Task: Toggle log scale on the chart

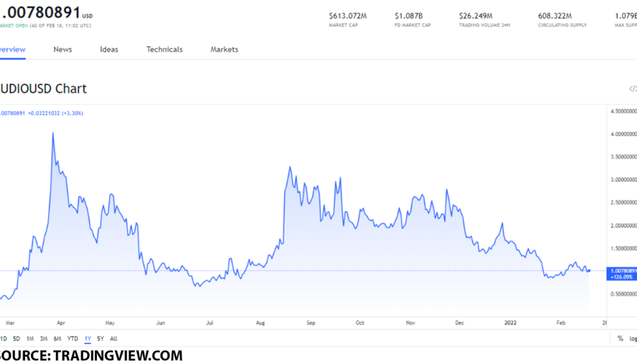Action: point(633,339)
